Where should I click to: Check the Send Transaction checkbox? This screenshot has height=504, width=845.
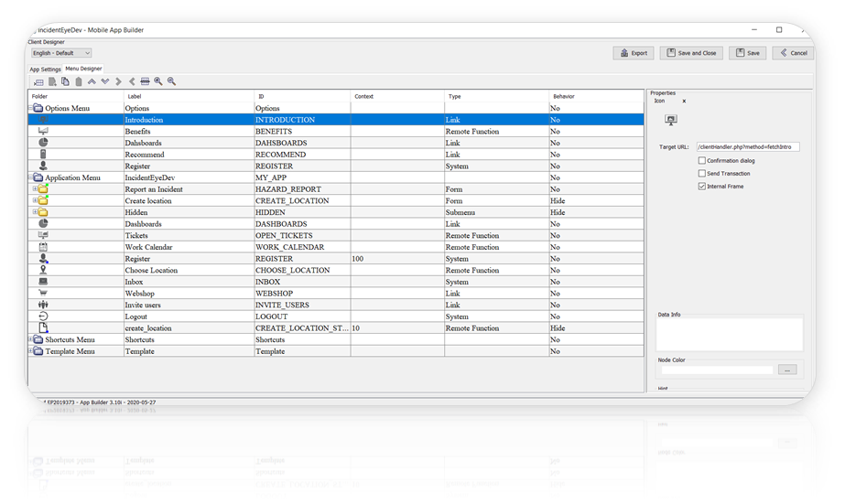[x=701, y=174]
